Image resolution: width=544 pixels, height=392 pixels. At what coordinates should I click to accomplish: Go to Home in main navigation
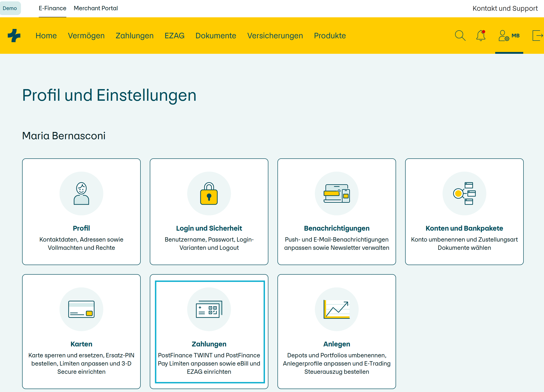[46, 36]
